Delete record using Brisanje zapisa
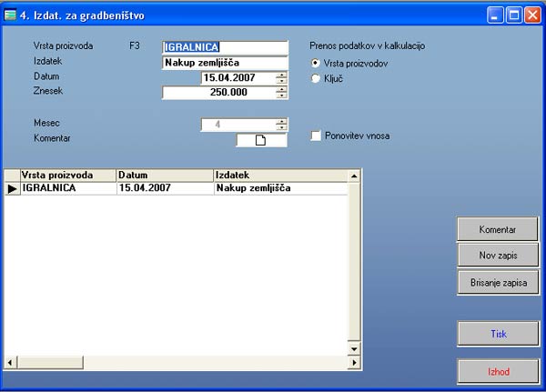546x392 pixels. click(497, 282)
